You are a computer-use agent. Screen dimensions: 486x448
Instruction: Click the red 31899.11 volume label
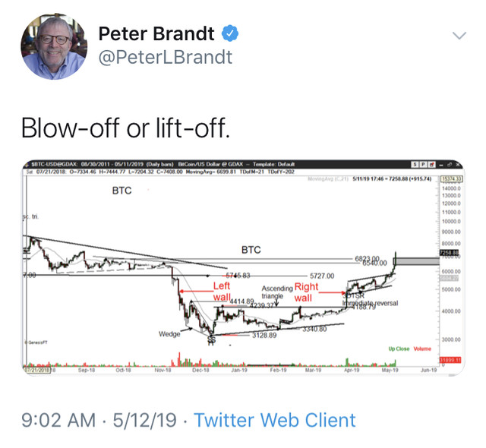(x=450, y=360)
